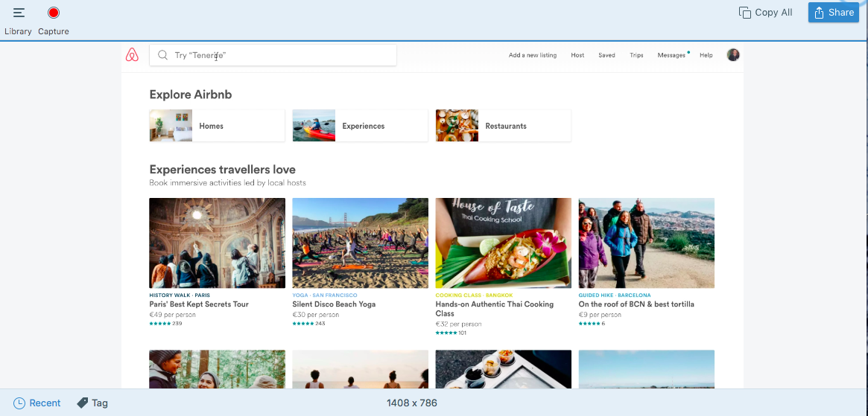Viewport: 868px width, 416px height.
Task: Select the Homes explore card
Action: [217, 126]
